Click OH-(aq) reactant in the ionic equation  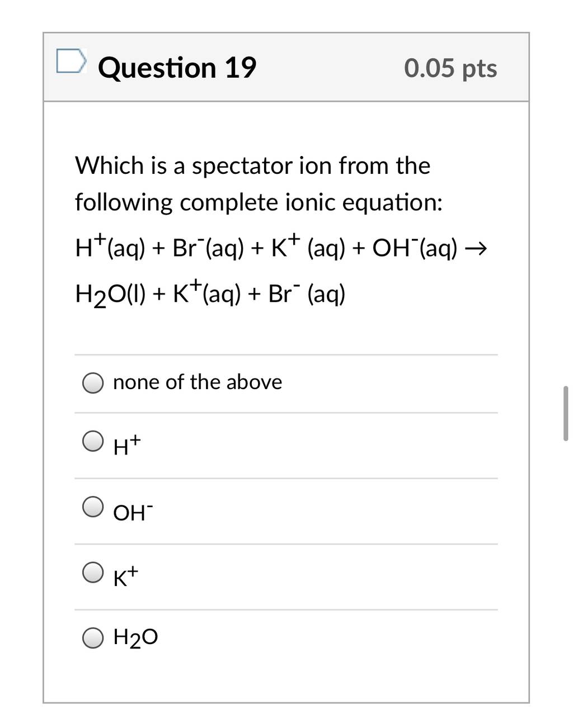pos(415,248)
